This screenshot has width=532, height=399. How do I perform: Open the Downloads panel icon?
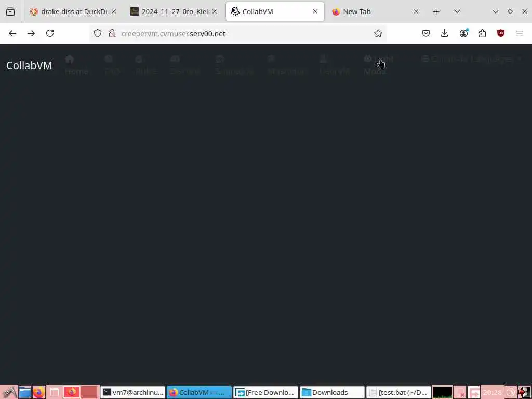point(445,33)
